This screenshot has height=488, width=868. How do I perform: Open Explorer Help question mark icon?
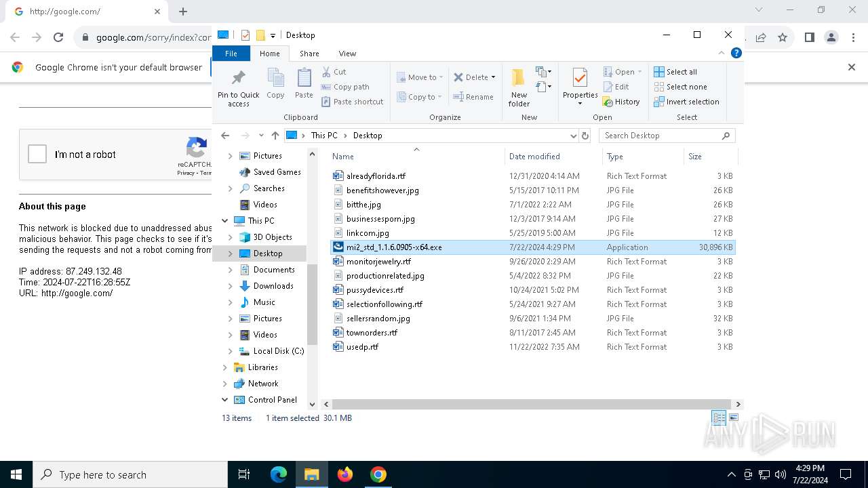coord(736,53)
